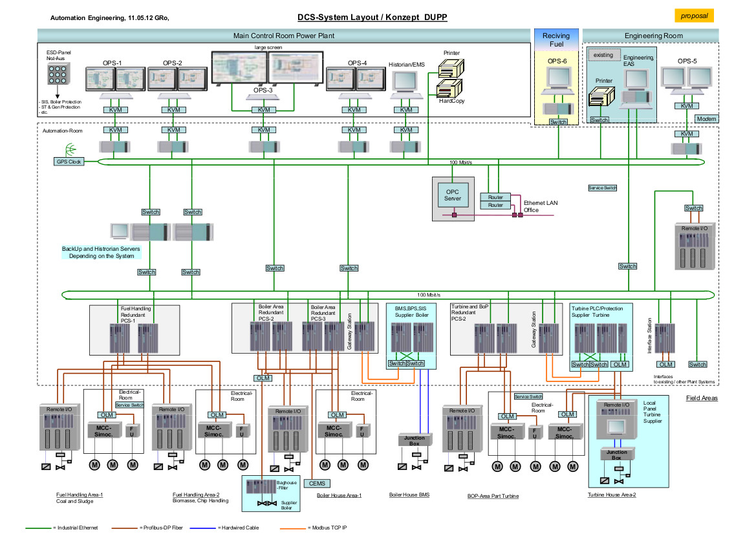Select the Main Control Room Power Plant header

(x=283, y=36)
